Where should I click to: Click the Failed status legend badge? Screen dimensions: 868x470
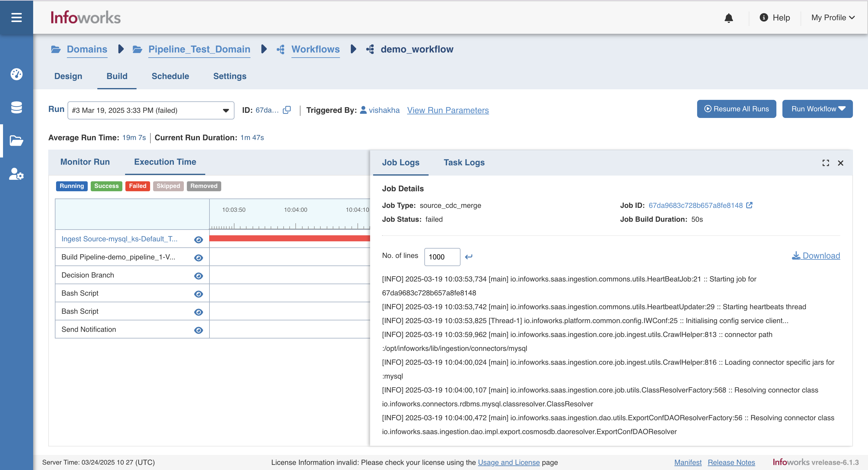[x=137, y=186]
